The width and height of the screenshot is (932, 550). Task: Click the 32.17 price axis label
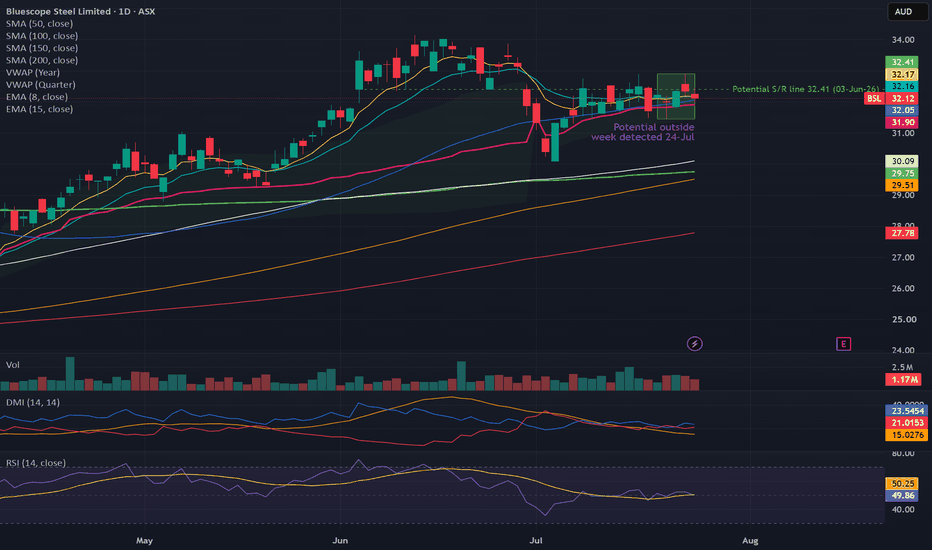tap(902, 74)
